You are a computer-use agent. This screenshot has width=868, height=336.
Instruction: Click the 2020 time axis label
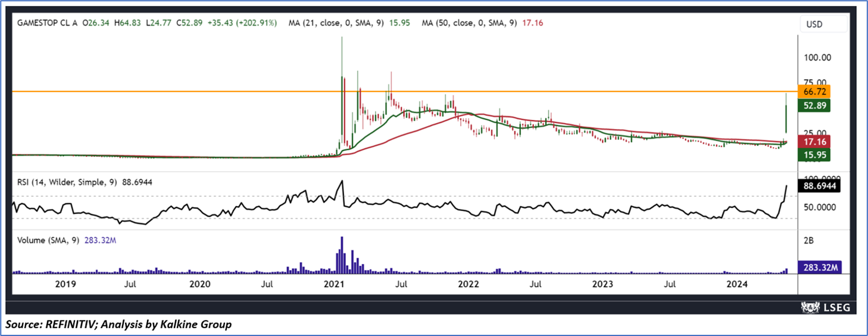[x=199, y=284]
